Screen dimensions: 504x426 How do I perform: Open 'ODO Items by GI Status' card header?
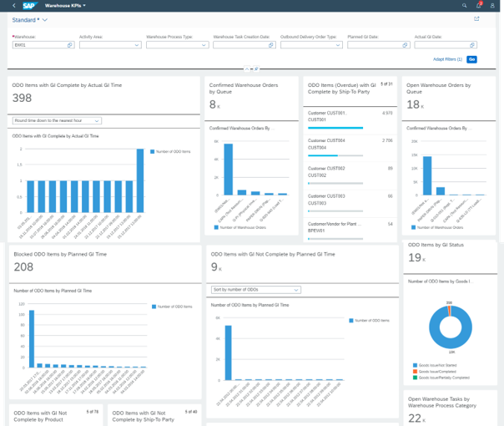(x=451, y=256)
